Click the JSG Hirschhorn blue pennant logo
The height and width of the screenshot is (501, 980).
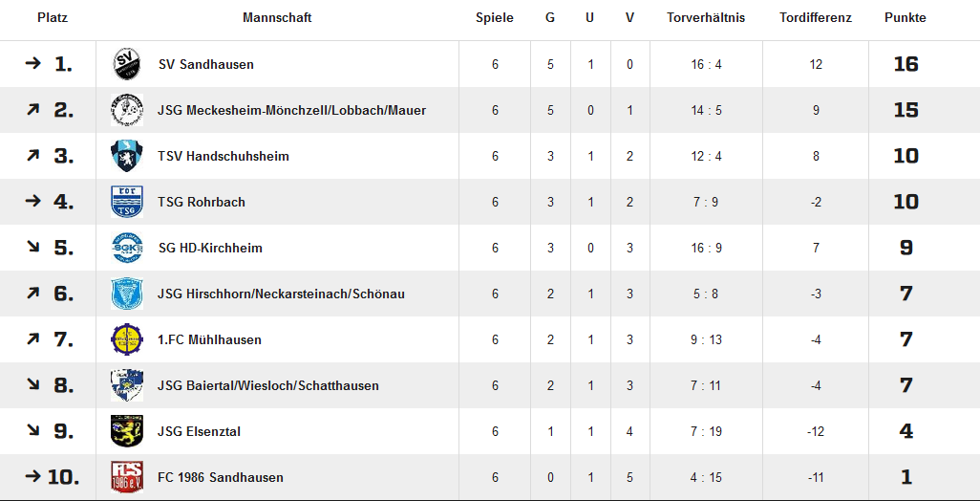127,294
